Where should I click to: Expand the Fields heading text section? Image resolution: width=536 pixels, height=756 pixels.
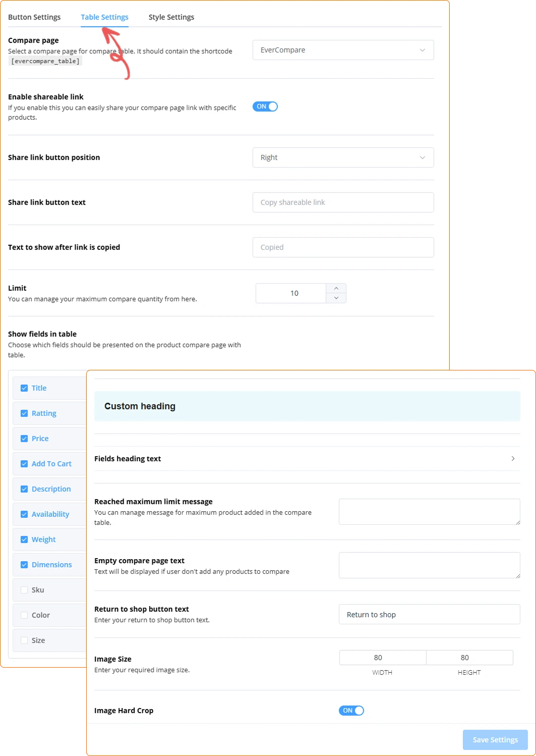click(x=513, y=459)
